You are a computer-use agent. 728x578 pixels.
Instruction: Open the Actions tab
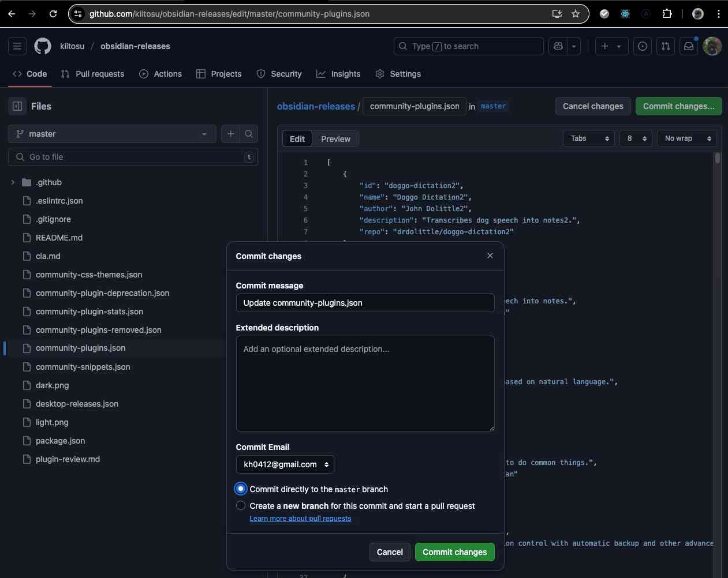click(160, 74)
